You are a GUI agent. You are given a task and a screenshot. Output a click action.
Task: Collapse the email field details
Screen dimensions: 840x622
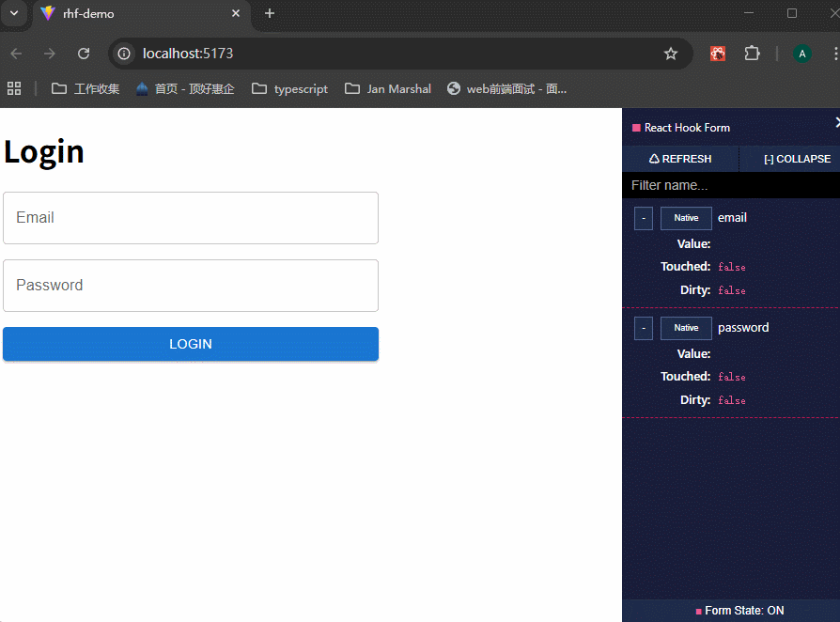click(644, 218)
